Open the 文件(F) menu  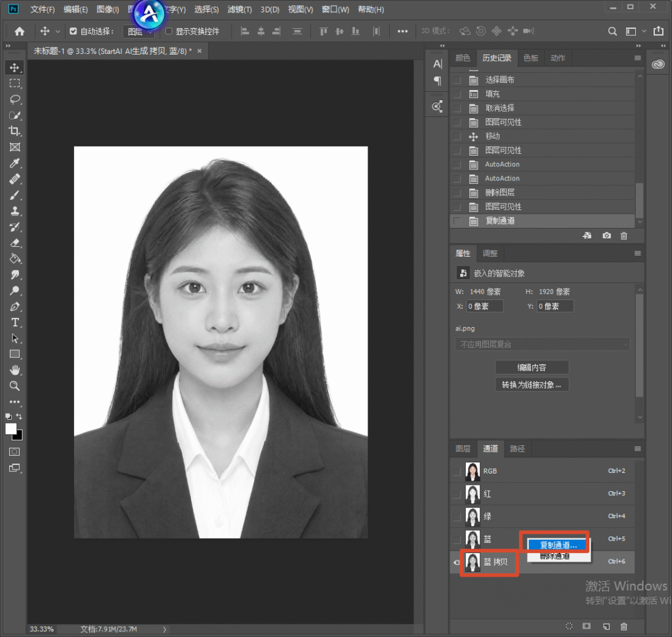(43, 9)
